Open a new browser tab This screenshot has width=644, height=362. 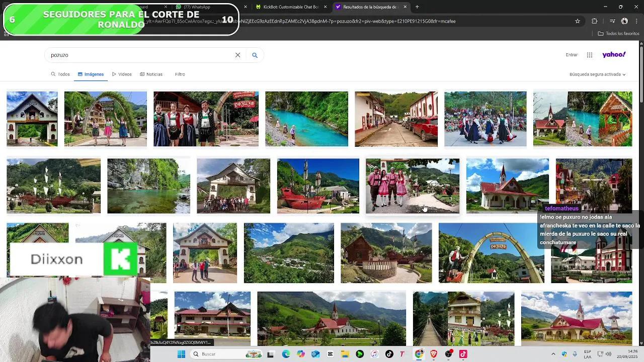click(x=417, y=7)
